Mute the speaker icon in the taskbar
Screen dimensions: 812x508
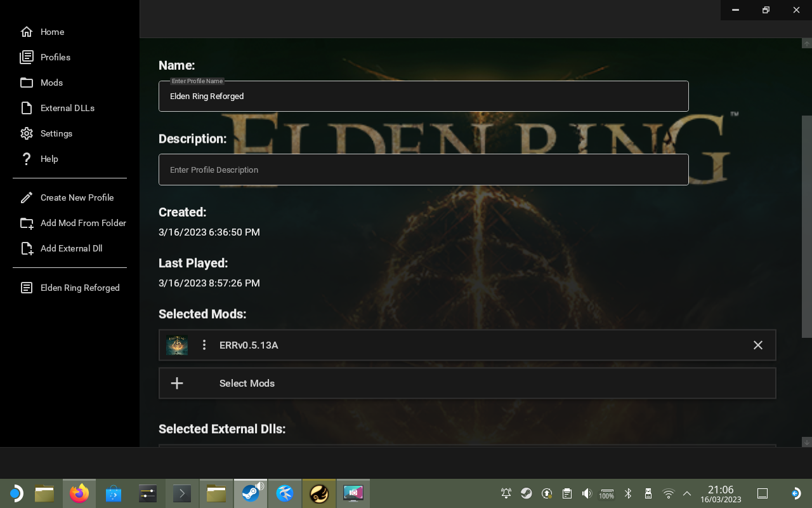tap(587, 493)
